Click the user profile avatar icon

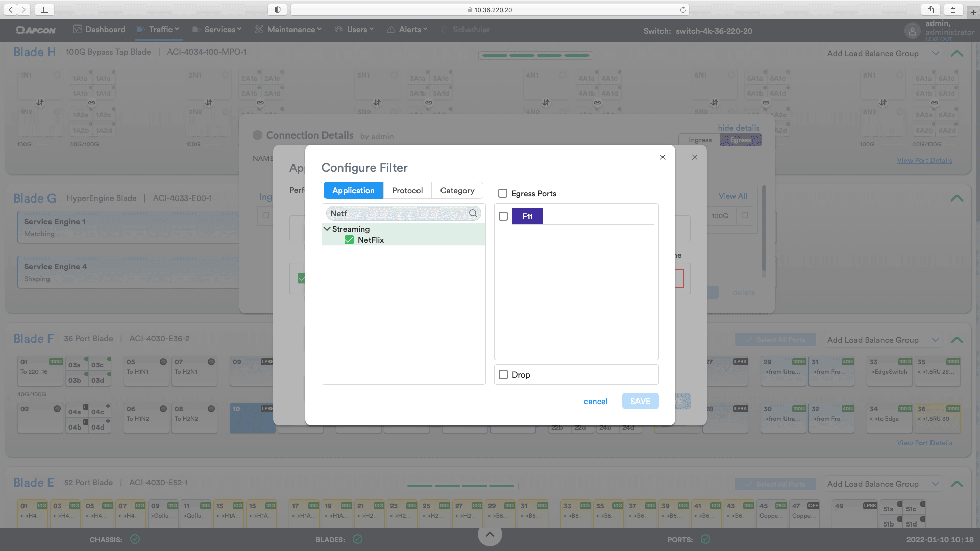[912, 31]
